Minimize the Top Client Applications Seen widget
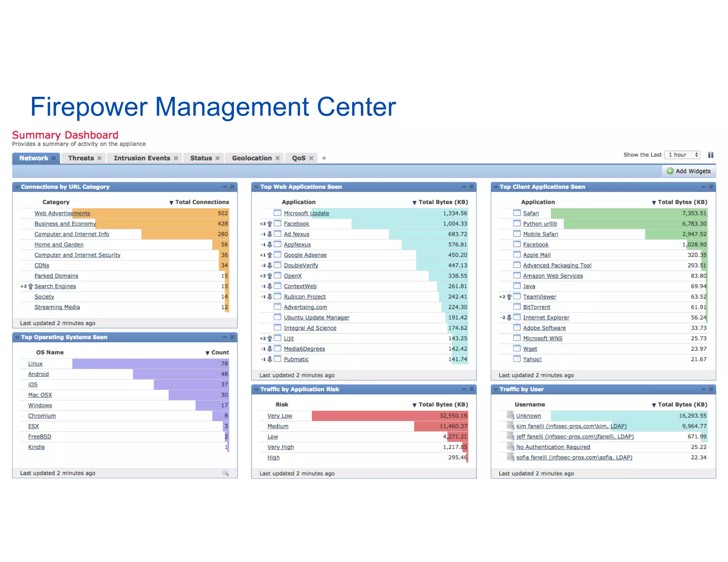 (703, 187)
